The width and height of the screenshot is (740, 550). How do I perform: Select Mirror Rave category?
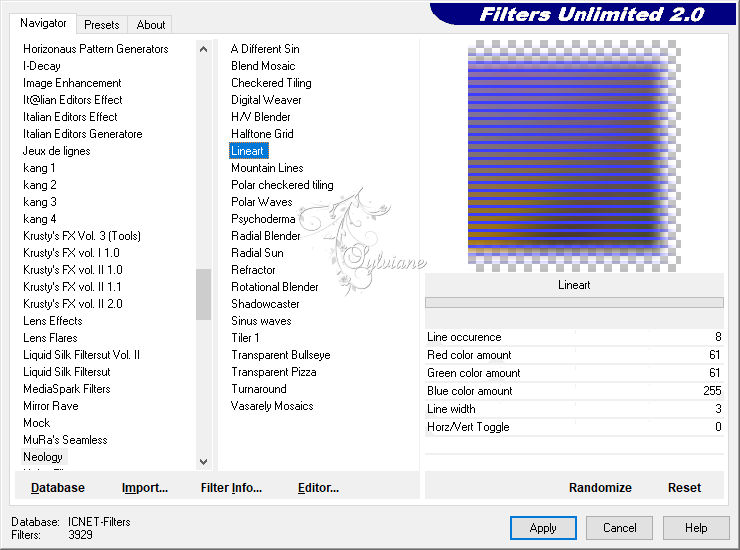(x=50, y=406)
